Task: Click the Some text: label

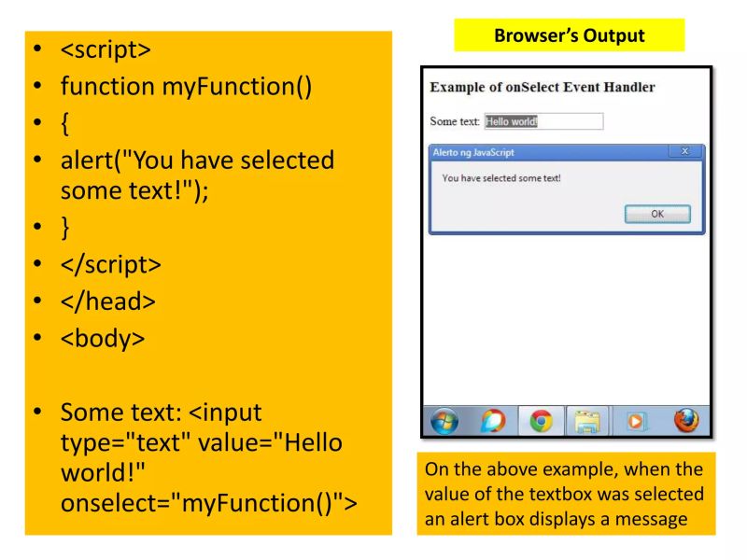Action: click(455, 120)
